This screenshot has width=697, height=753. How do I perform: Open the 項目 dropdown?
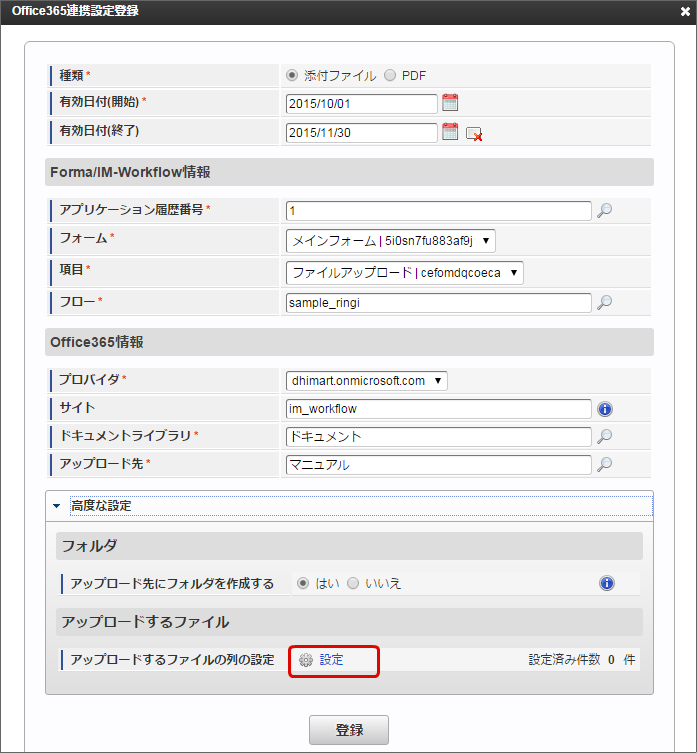point(404,273)
